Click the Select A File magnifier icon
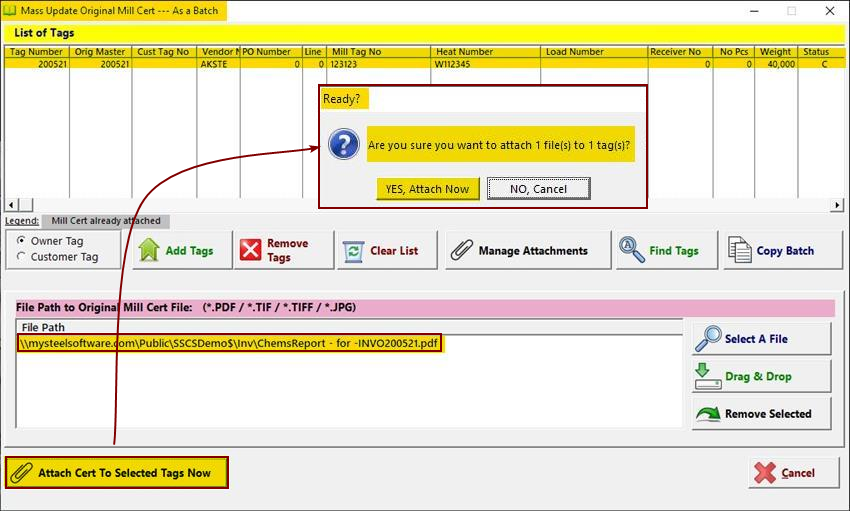 [708, 339]
